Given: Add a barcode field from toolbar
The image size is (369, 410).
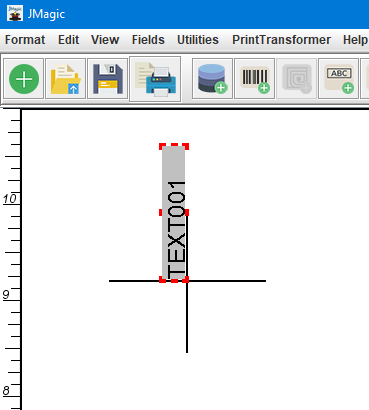Looking at the screenshot, I should point(254,79).
